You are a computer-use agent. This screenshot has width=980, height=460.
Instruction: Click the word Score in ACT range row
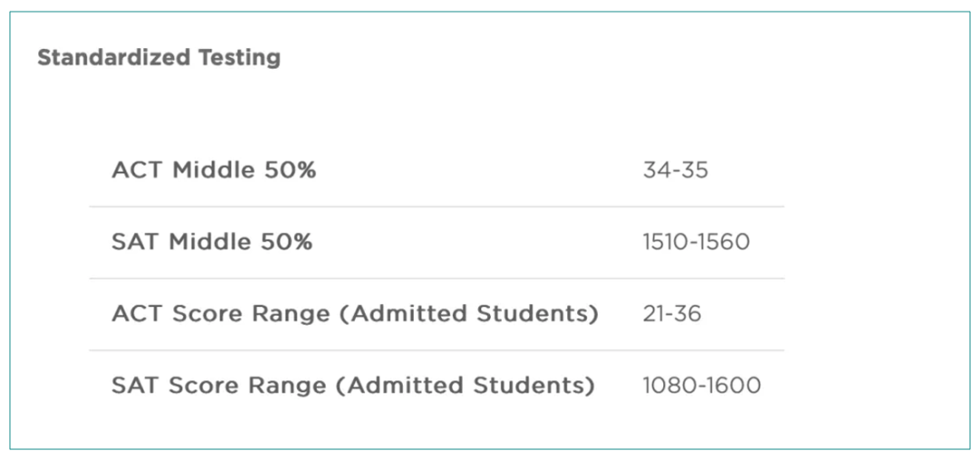coord(202,314)
